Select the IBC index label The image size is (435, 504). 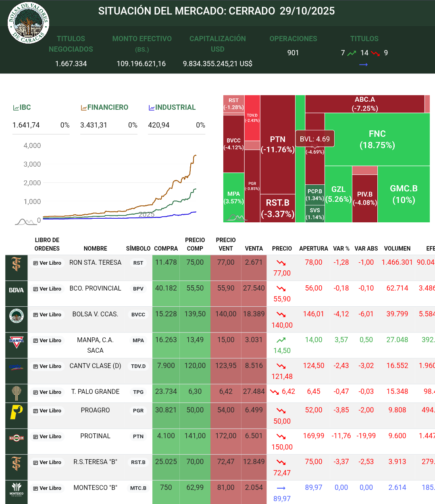click(25, 107)
